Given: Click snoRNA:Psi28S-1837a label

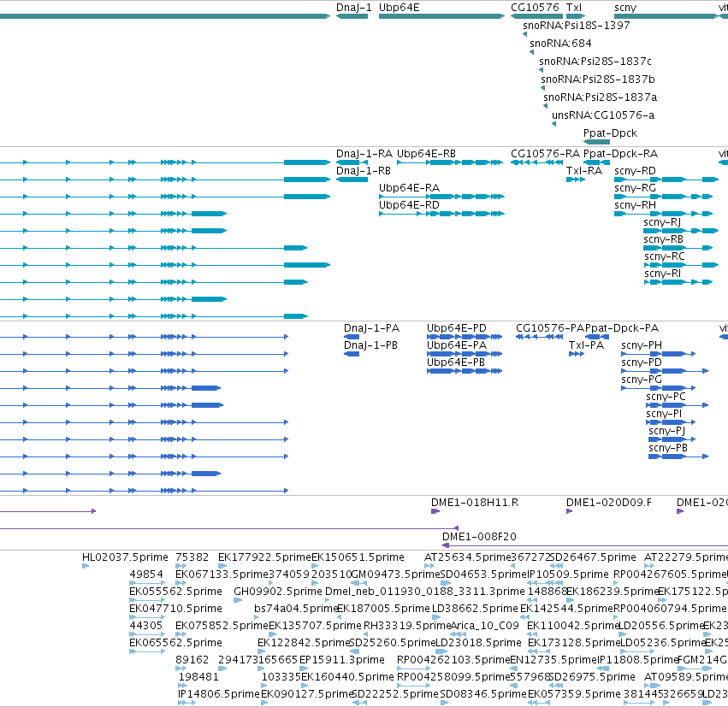Looking at the screenshot, I should 601,97.
